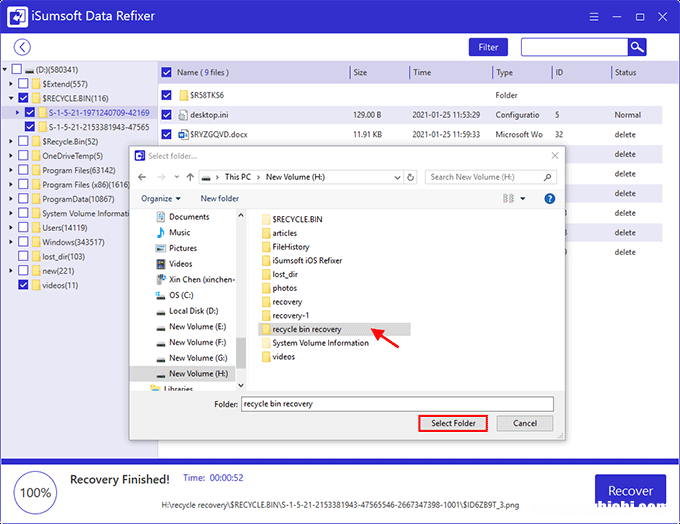Click the Select Folder button
This screenshot has height=524, width=680.
pos(453,423)
